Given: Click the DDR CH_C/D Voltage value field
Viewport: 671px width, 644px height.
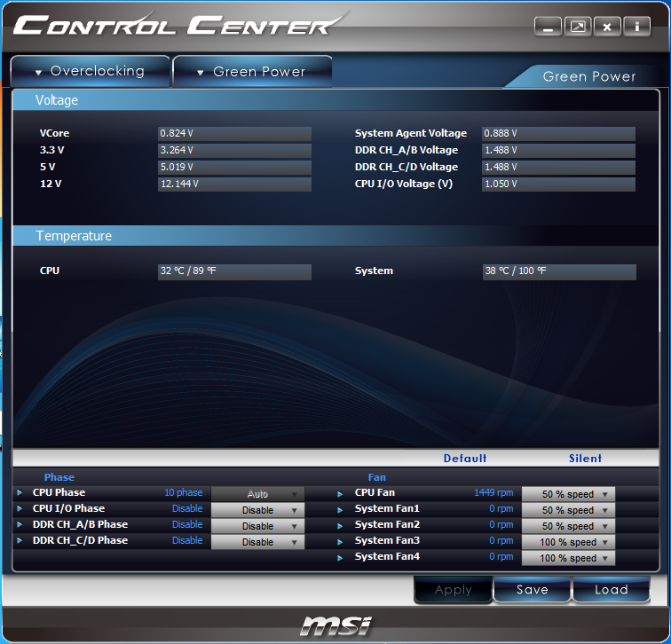Looking at the screenshot, I should tap(558, 167).
